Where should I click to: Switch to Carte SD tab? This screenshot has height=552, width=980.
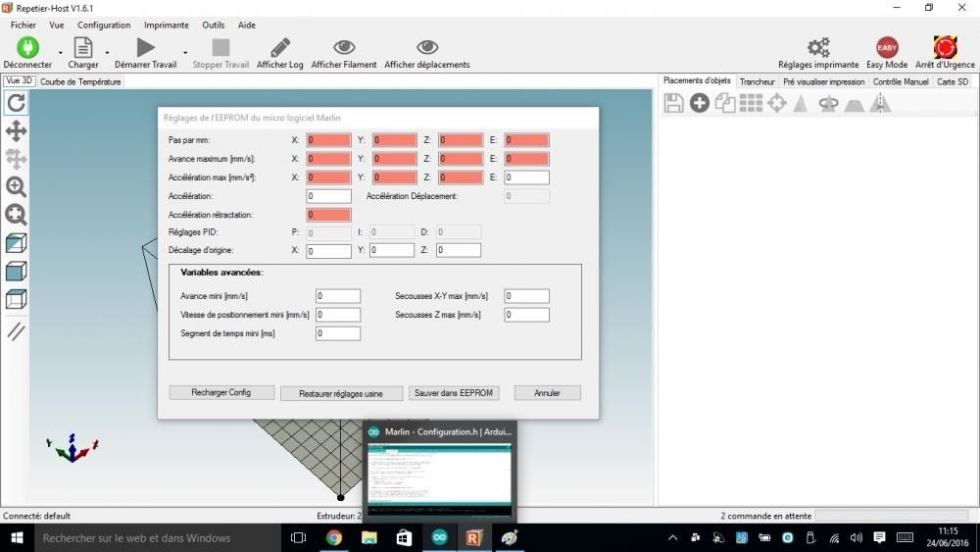point(953,82)
